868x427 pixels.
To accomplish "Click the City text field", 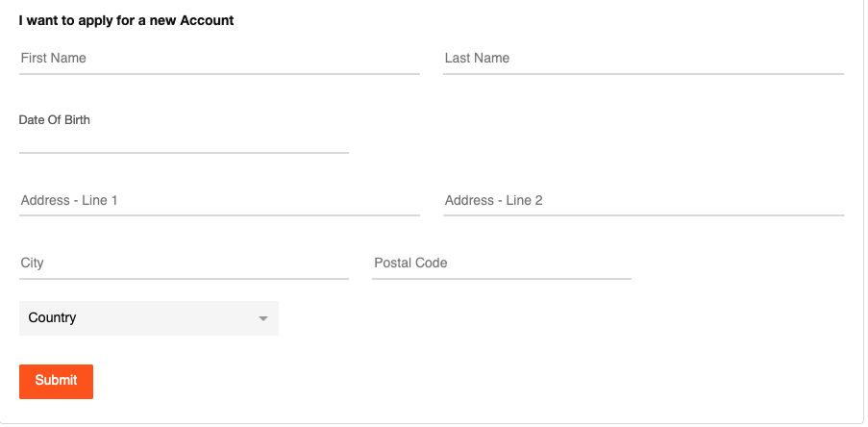I will point(184,264).
